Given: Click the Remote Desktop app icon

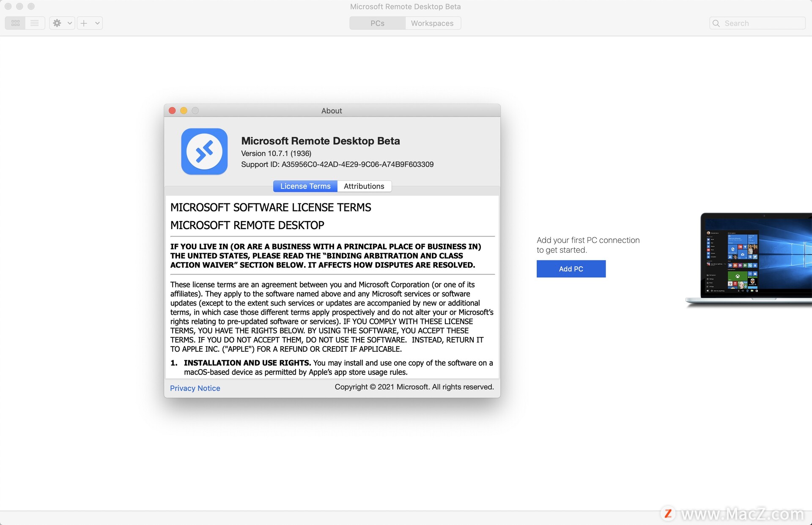Looking at the screenshot, I should coord(204,151).
